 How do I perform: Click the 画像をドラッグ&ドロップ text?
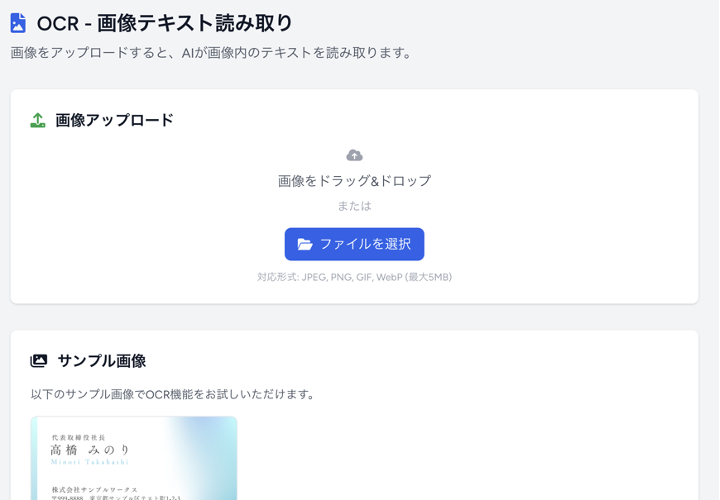pos(354,181)
